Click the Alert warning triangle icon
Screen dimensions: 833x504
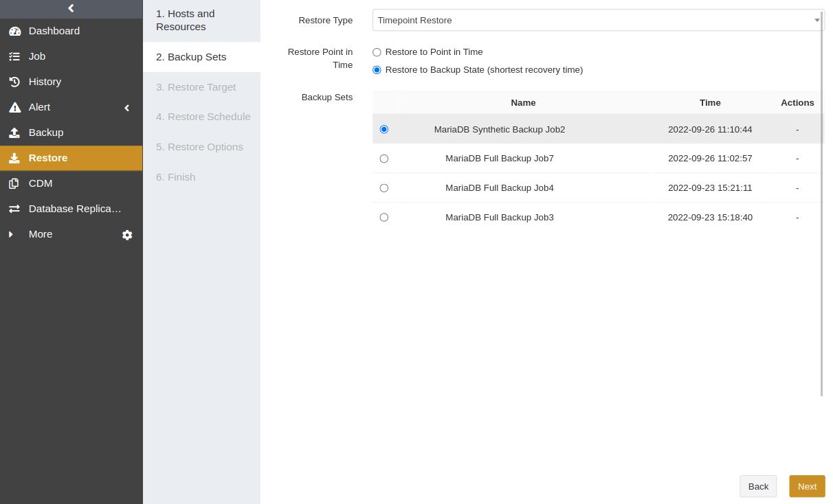(14, 107)
